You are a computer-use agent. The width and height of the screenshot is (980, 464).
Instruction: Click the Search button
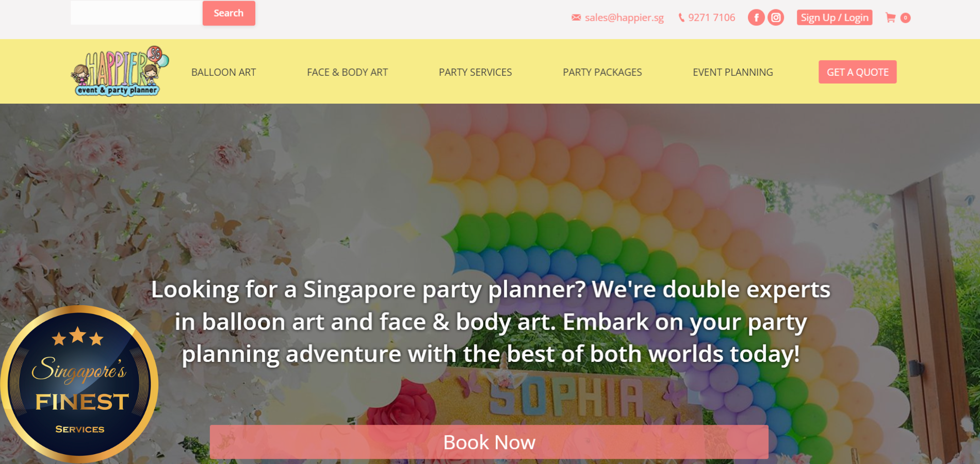click(x=228, y=13)
